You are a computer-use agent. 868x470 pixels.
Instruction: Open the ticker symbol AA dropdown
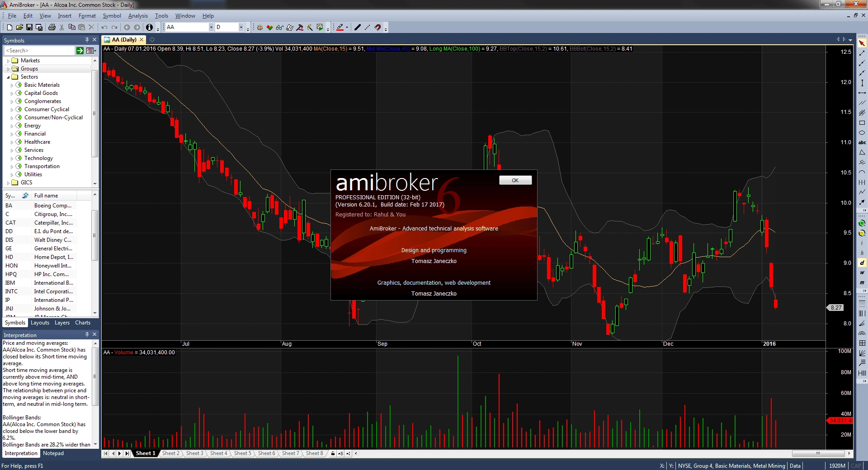click(211, 28)
